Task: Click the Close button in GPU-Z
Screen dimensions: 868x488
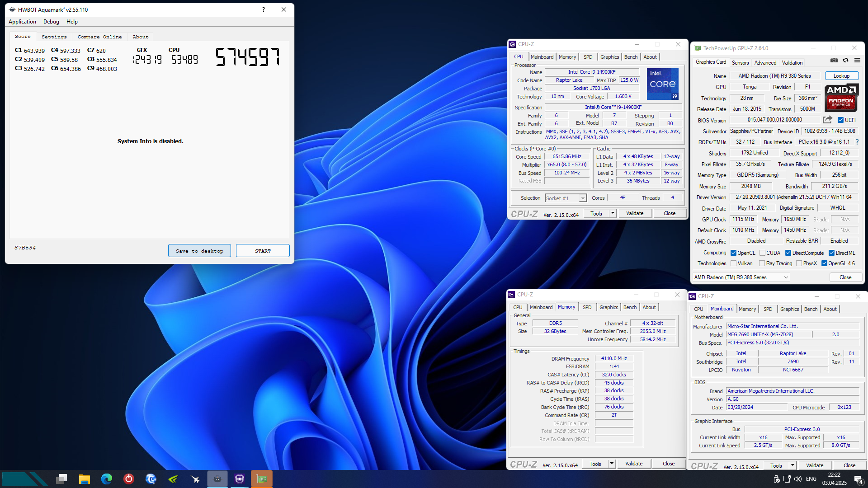Action: (x=845, y=277)
